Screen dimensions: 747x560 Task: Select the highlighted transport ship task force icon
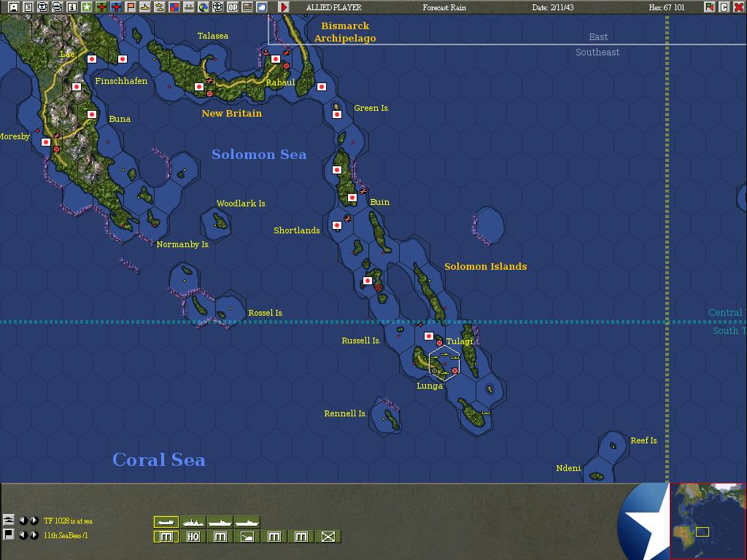pyautogui.click(x=166, y=522)
